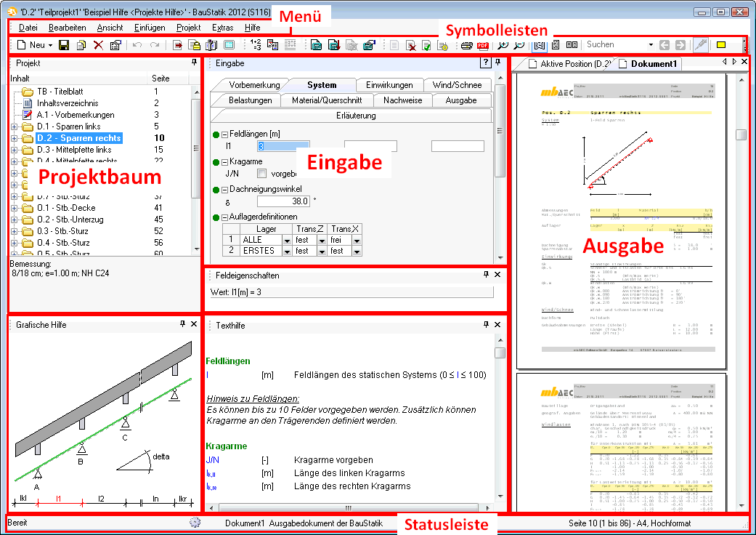Click the l1 Feldlängen input field
The width and height of the screenshot is (756, 535).
[x=283, y=146]
